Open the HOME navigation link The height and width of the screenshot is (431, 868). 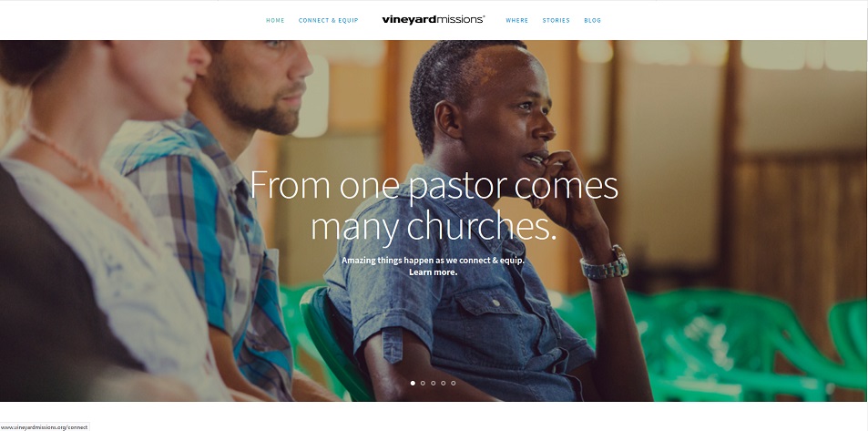pos(275,20)
